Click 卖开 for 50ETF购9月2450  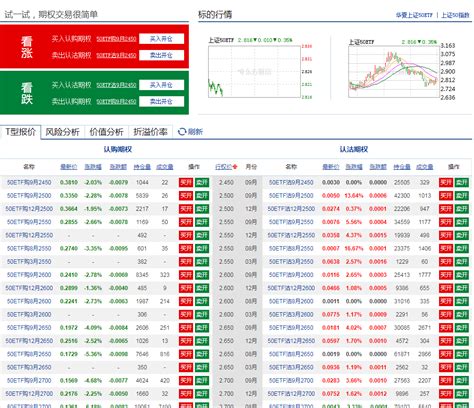click(202, 182)
